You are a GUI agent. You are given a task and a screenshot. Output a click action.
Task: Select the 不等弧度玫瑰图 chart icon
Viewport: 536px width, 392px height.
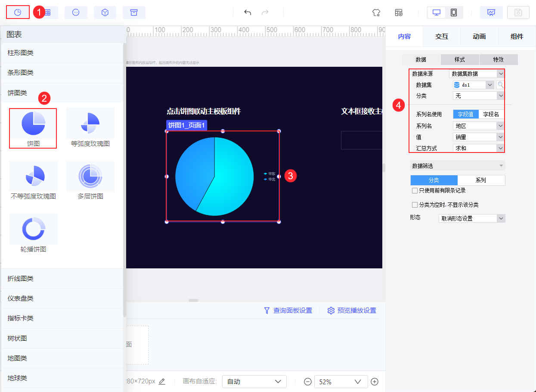33,181
